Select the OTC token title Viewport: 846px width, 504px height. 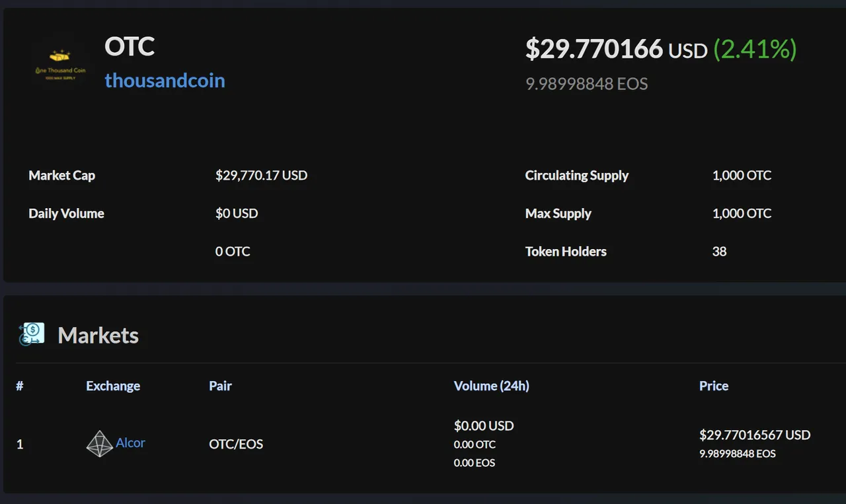[130, 46]
